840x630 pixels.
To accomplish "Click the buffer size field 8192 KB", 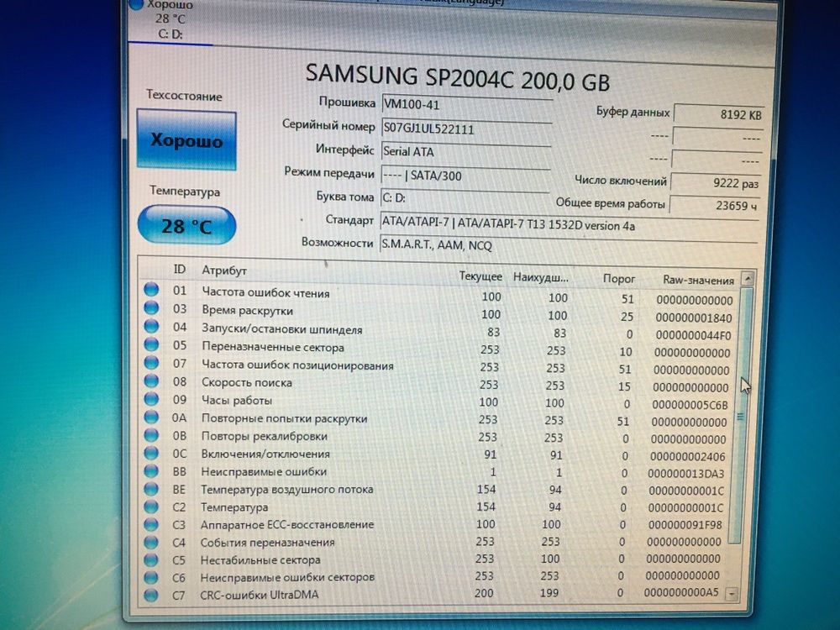I will 718,114.
